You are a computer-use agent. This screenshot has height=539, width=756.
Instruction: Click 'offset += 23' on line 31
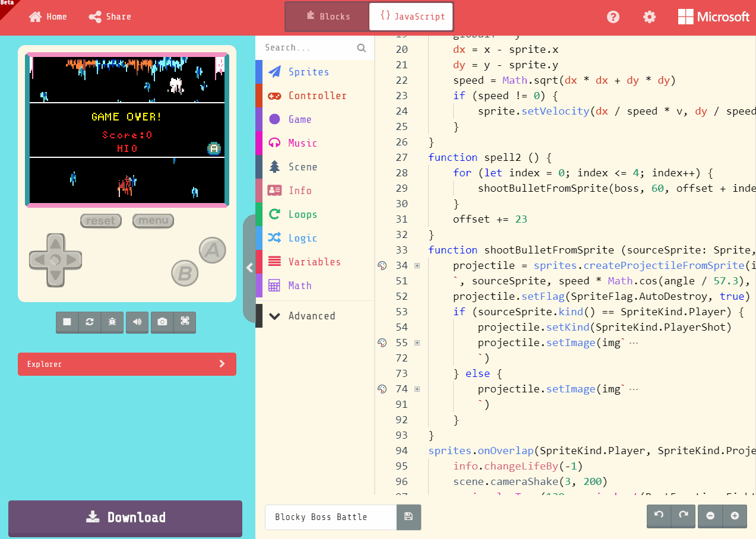(x=490, y=219)
